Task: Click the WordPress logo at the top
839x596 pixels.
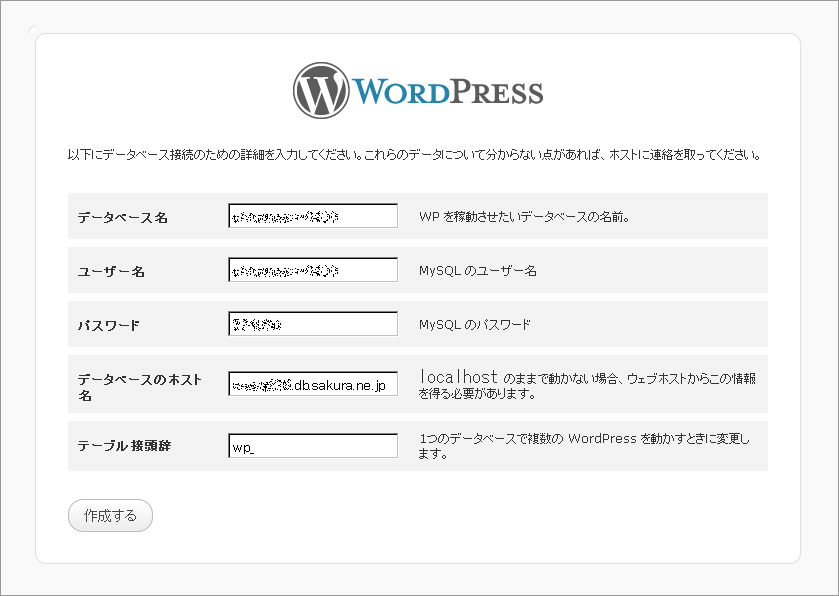Action: click(418, 90)
